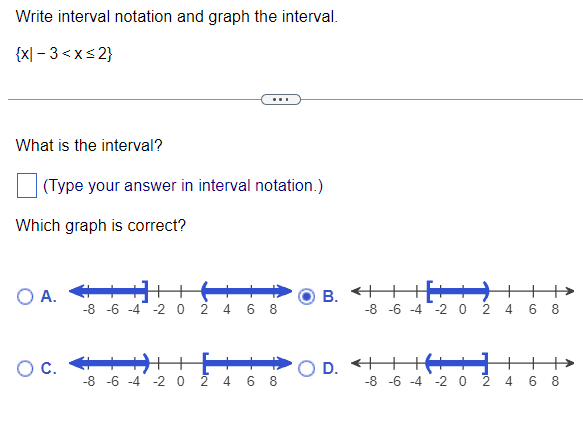Click the letter label D.
583x421 pixels.
point(330,368)
